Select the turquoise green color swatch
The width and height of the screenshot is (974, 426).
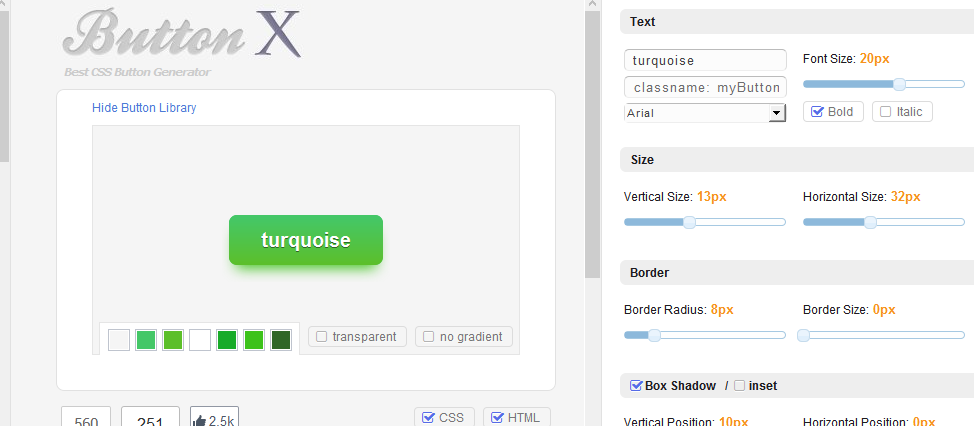(146, 340)
